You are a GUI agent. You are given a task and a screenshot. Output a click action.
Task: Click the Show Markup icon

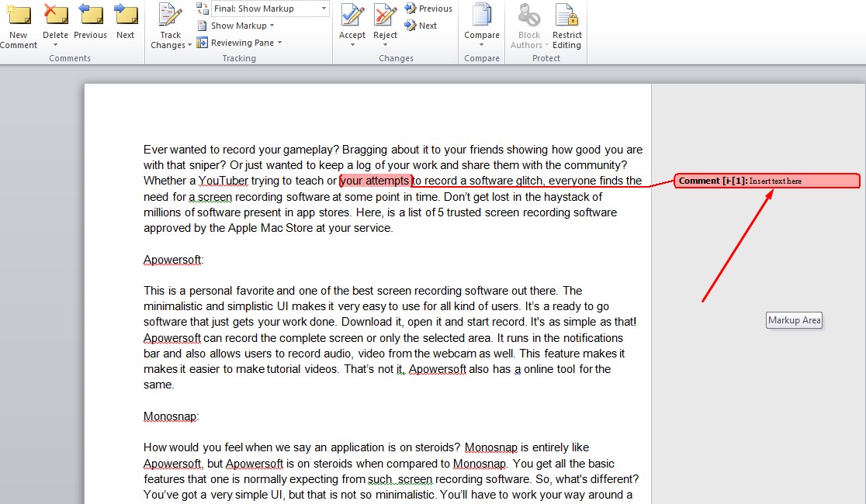point(202,26)
